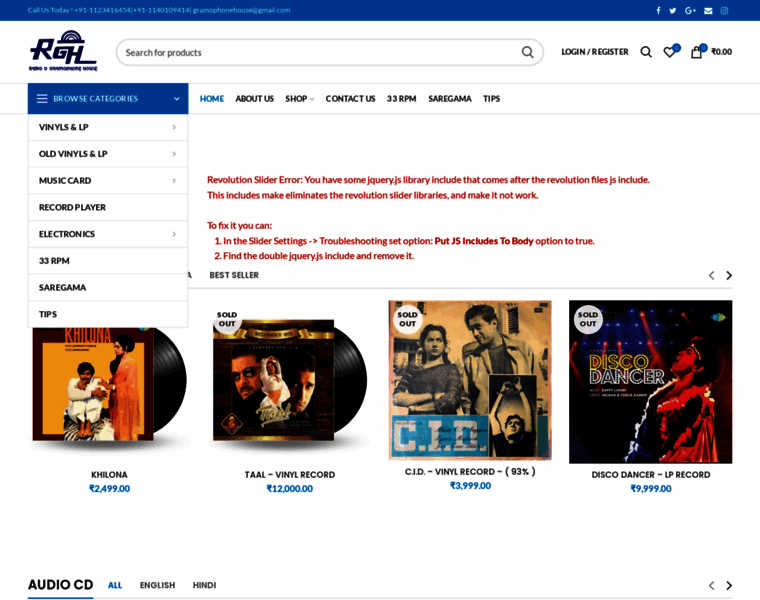Click the ₹12,000.00 price
Image resolution: width=760 pixels, height=600 pixels.
290,489
